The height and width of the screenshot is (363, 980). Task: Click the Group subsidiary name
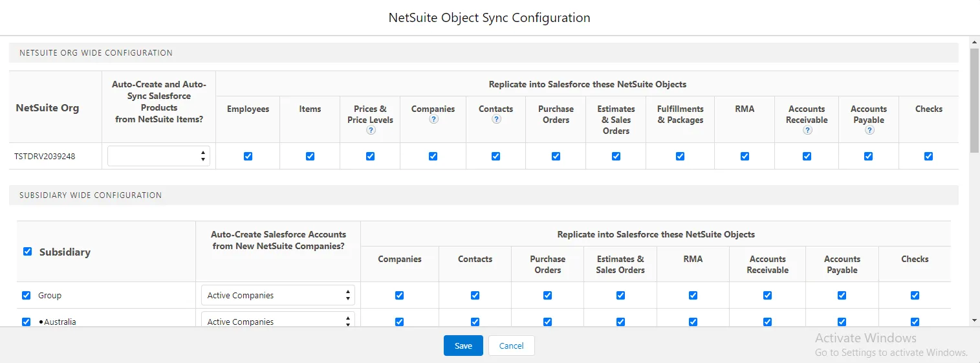(50, 295)
